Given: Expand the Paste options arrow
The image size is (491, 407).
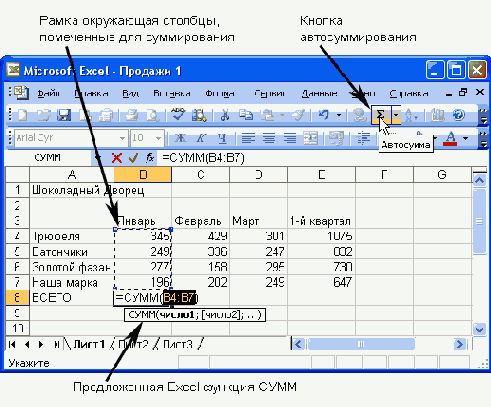Looking at the screenshot, I should 282,115.
